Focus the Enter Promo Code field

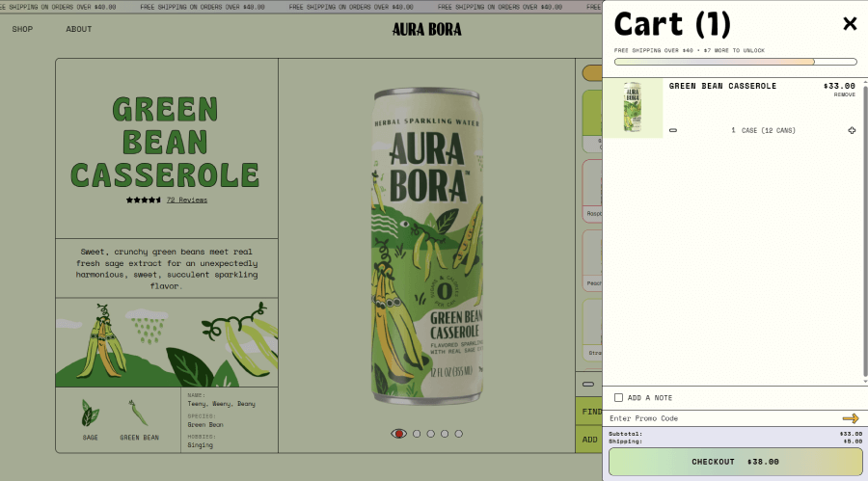tap(719, 418)
